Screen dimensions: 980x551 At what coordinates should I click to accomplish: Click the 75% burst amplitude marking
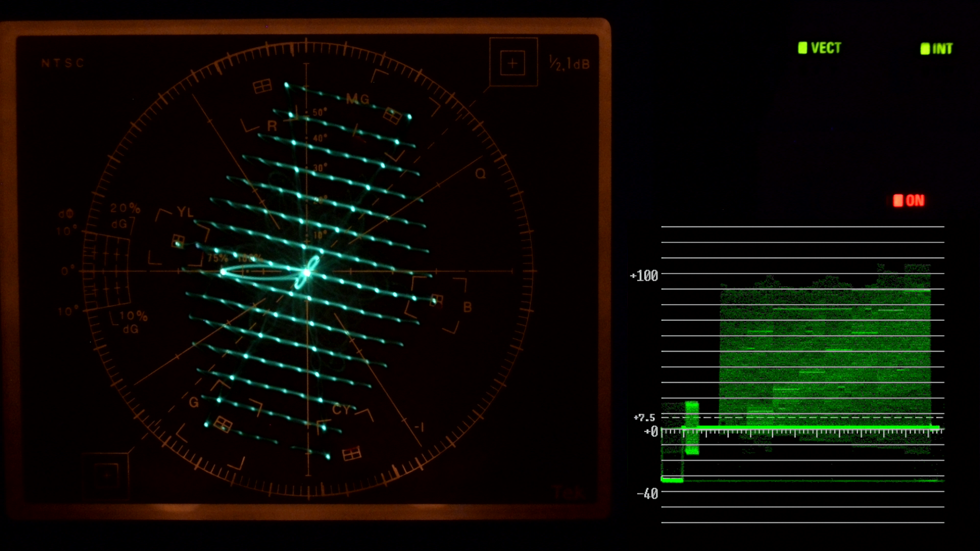(x=217, y=258)
